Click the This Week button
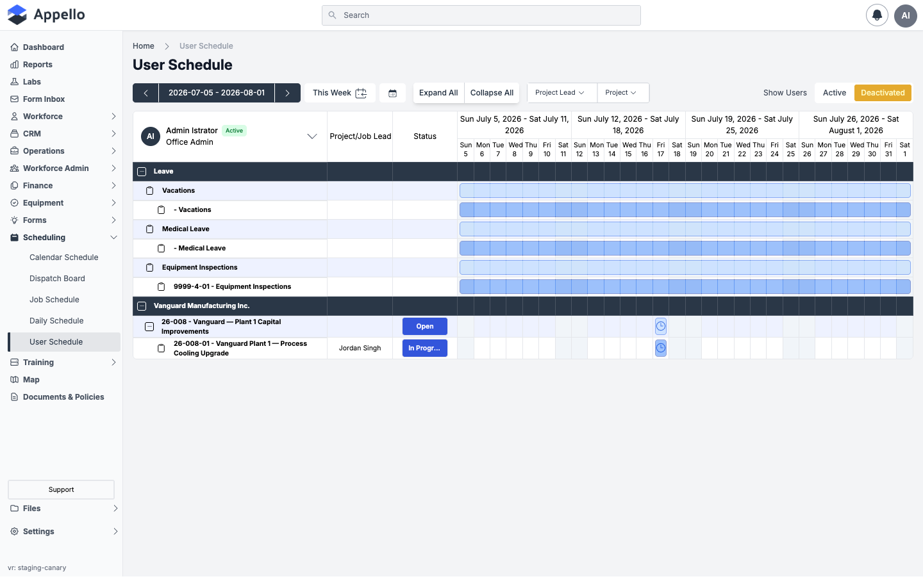 340,93
